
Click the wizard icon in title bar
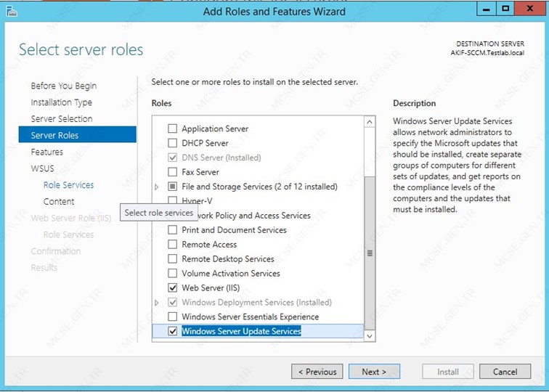[x=12, y=11]
